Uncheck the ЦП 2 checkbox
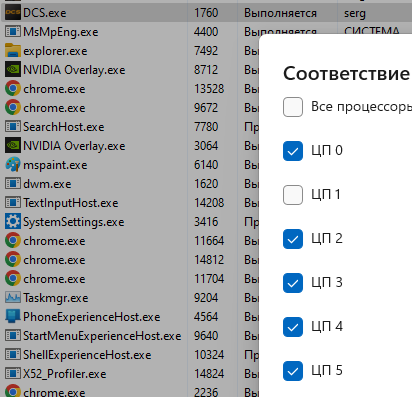 (293, 239)
